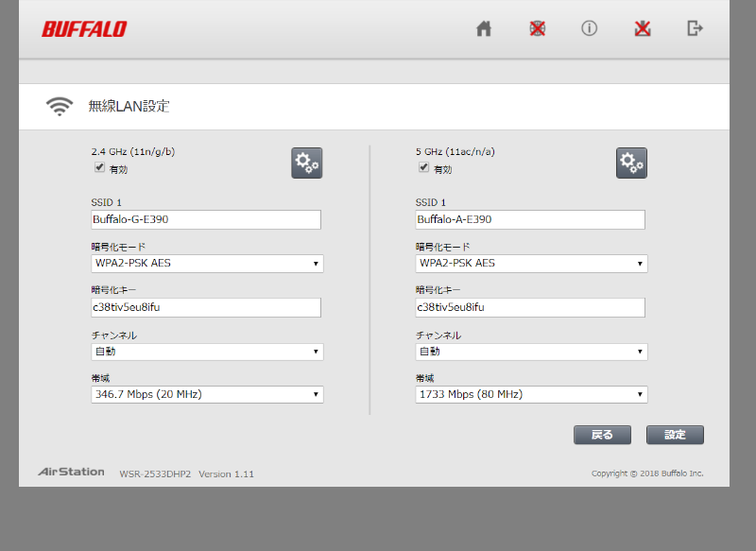Image resolution: width=756 pixels, height=551 pixels.
Task: Click the Buffalo-A-E390 SSID field
Action: point(530,219)
